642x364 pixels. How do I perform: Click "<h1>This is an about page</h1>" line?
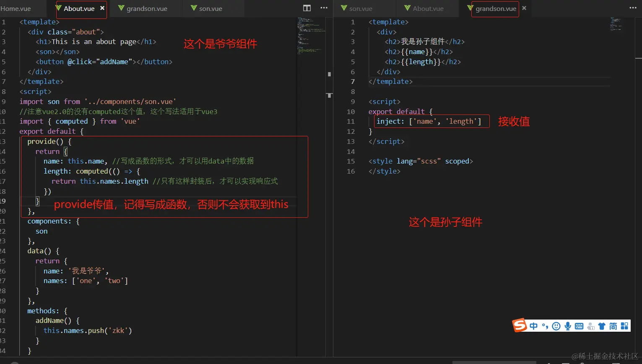click(x=96, y=42)
